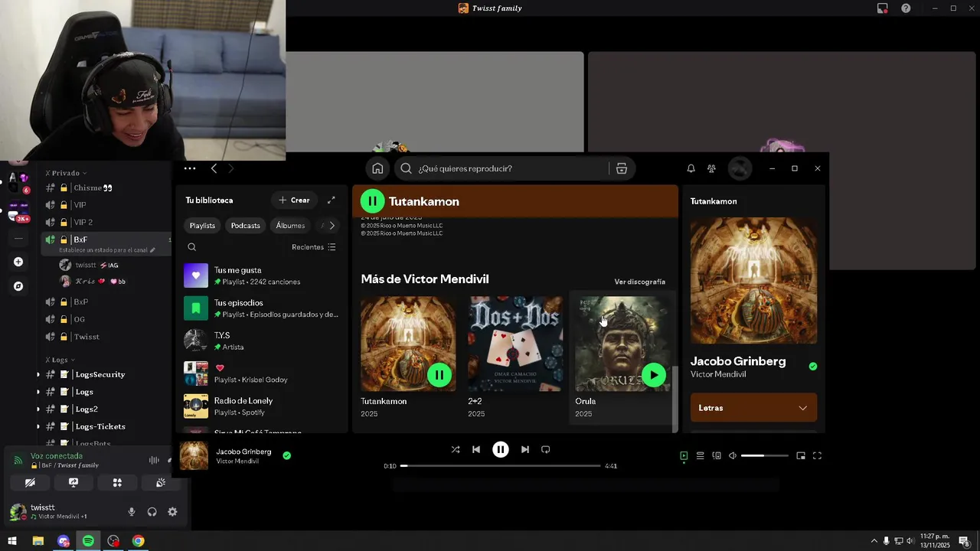Screen dimensions: 980x551
Task: Search within Tu biblioteca
Action: tap(192, 247)
